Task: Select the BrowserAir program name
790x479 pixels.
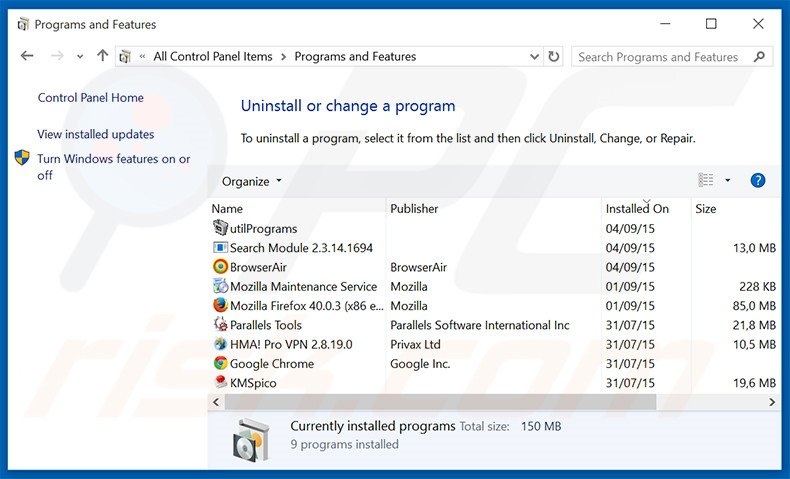Action: 258,267
